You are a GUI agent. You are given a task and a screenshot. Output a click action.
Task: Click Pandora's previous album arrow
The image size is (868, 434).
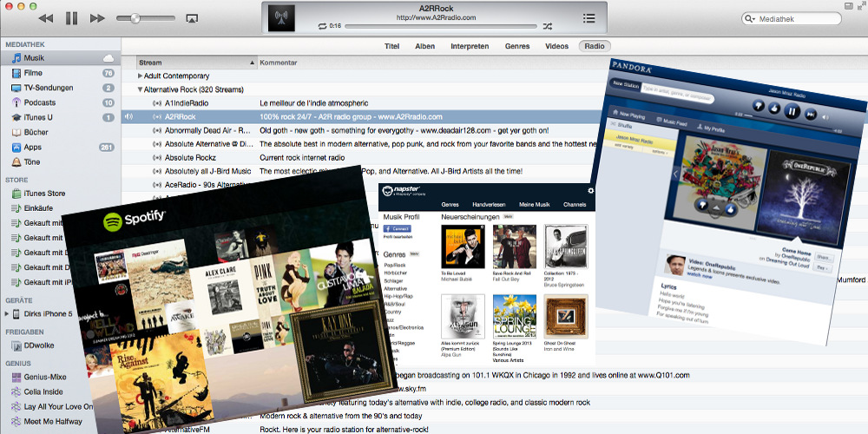tap(675, 174)
